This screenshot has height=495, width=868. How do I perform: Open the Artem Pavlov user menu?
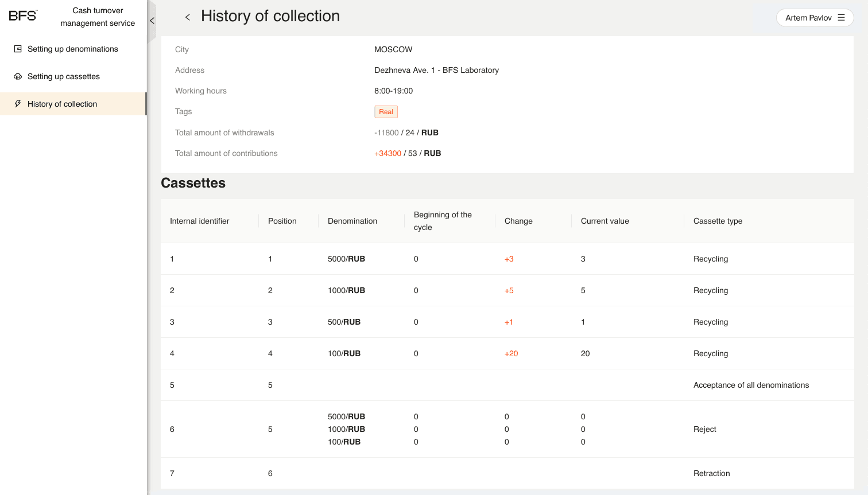tap(815, 18)
